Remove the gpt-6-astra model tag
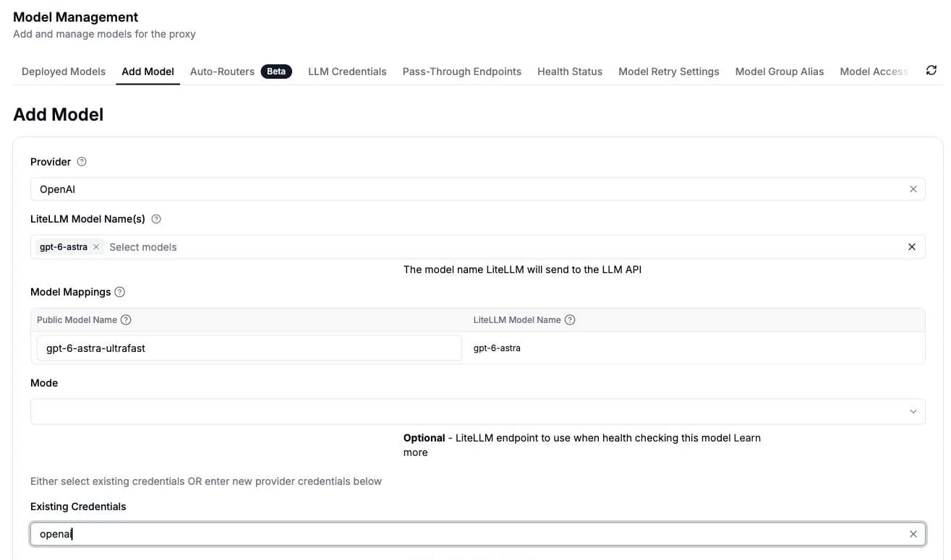Viewport: 951px width, 560px height. coord(96,247)
